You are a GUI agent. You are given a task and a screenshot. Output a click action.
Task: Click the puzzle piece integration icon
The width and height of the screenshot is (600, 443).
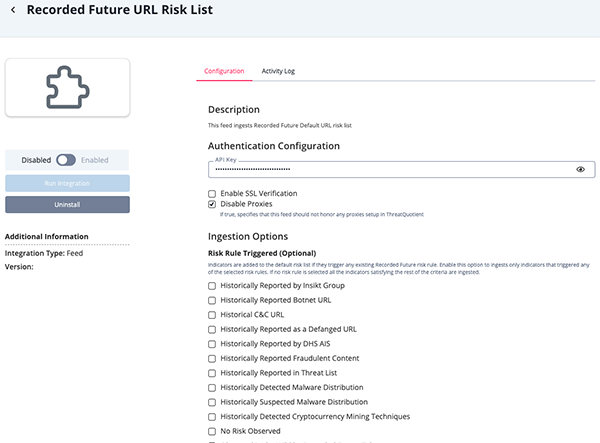coord(67,88)
